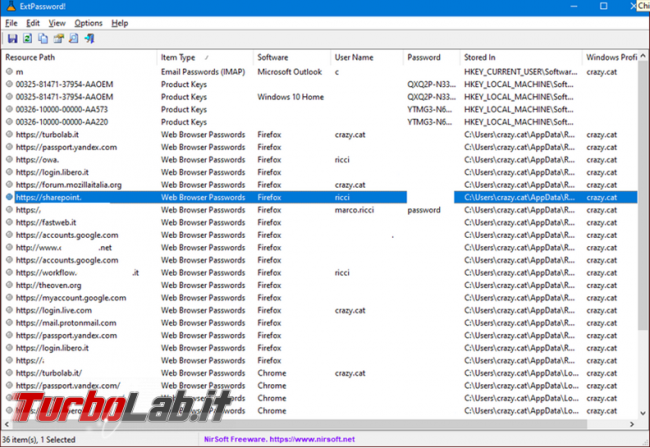Click the 36 item(s), 1 Selected status text
Viewport: 650px width, 448px height.
tap(39, 439)
